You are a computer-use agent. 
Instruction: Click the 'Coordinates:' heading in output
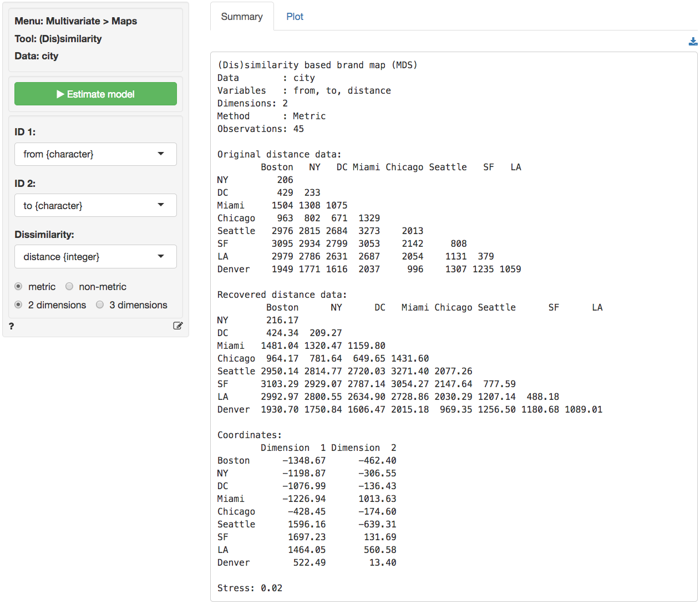tap(249, 435)
